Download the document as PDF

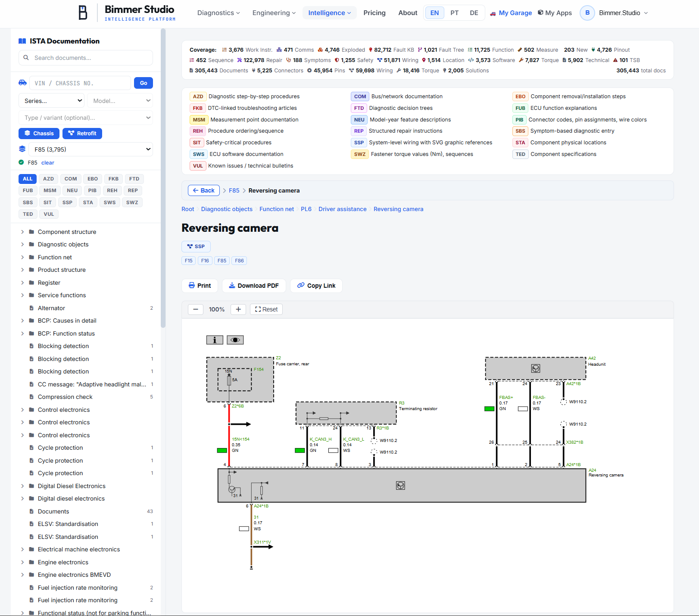(x=254, y=286)
